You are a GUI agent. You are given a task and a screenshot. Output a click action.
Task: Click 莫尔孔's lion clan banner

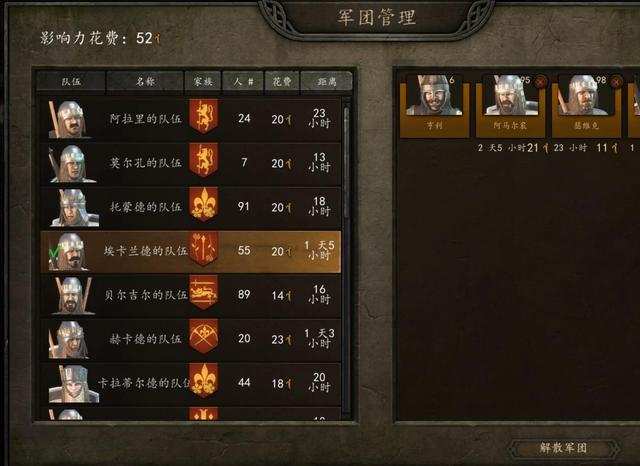tap(203, 160)
